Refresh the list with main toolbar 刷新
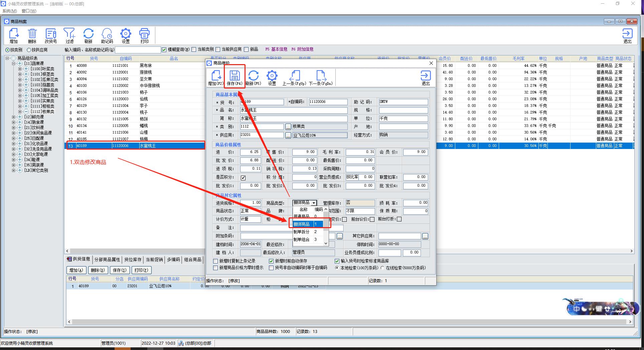Viewport: 644px width, 350px height. point(88,35)
